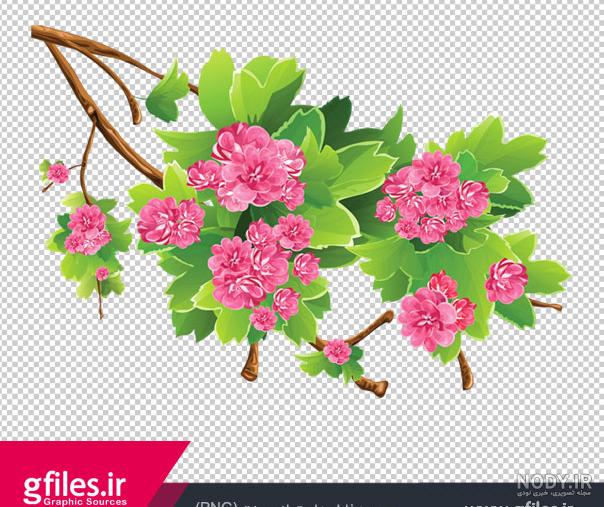Click the single pink flower at far right
This screenshot has width=604, height=507.
click(506, 281)
